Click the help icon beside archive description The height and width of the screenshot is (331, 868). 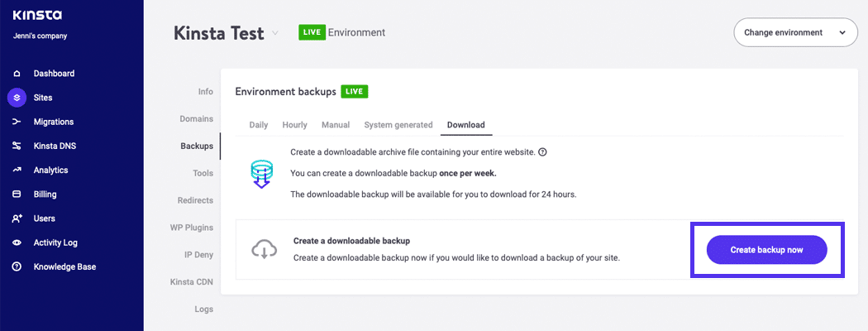pos(542,152)
